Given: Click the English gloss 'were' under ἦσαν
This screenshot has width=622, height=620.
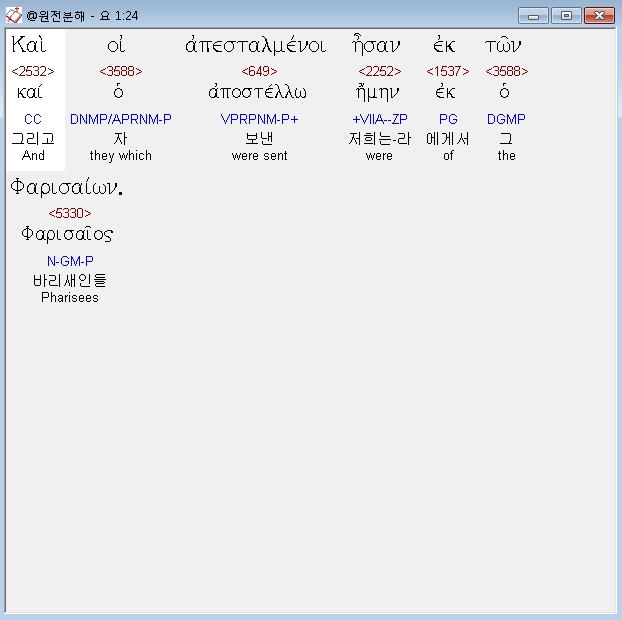Looking at the screenshot, I should pyautogui.click(x=379, y=156).
